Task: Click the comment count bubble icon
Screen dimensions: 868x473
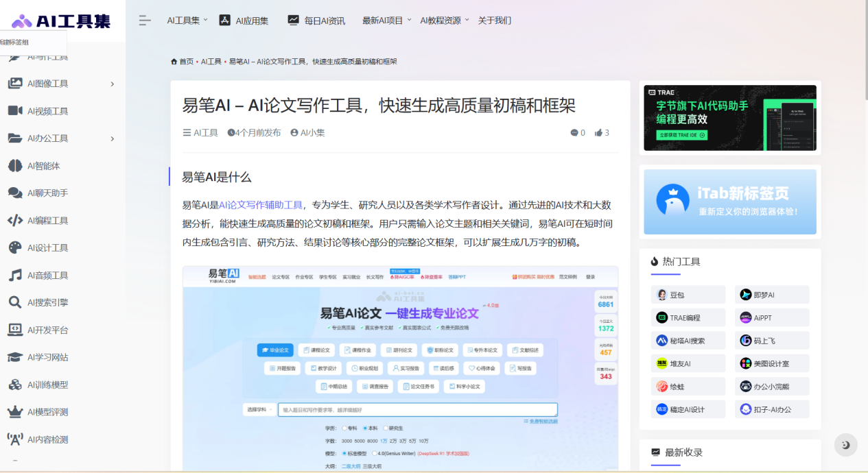Action: [574, 133]
